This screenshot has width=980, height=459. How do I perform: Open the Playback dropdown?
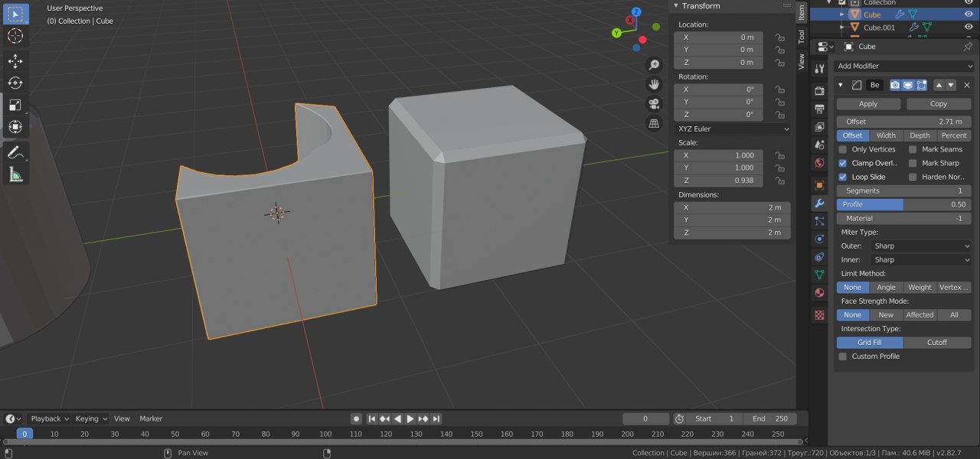[x=50, y=418]
